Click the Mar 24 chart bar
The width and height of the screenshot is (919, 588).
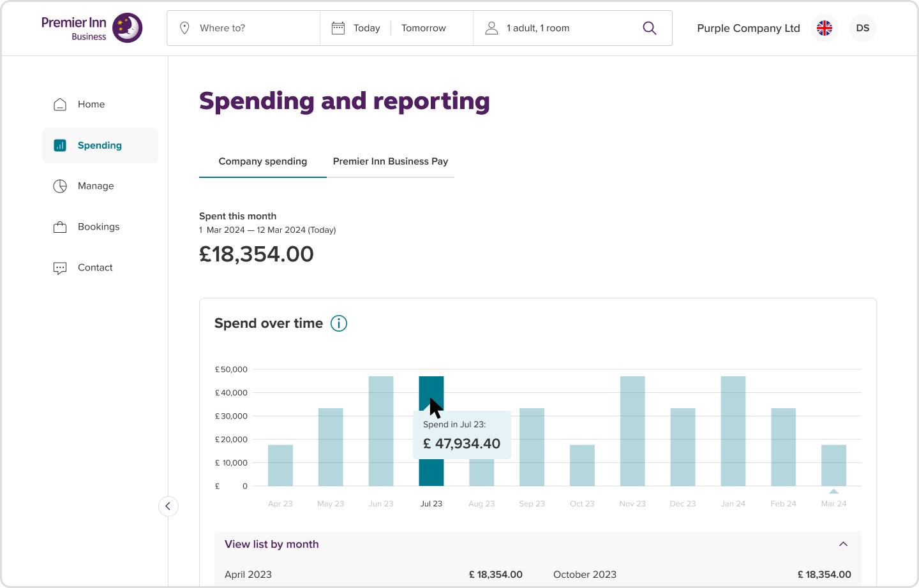[834, 466]
